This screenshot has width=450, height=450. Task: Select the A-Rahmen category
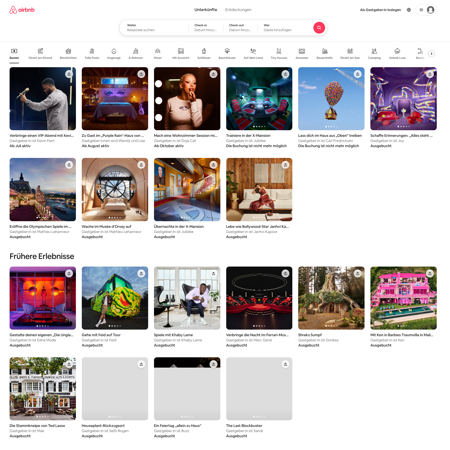pos(136,54)
